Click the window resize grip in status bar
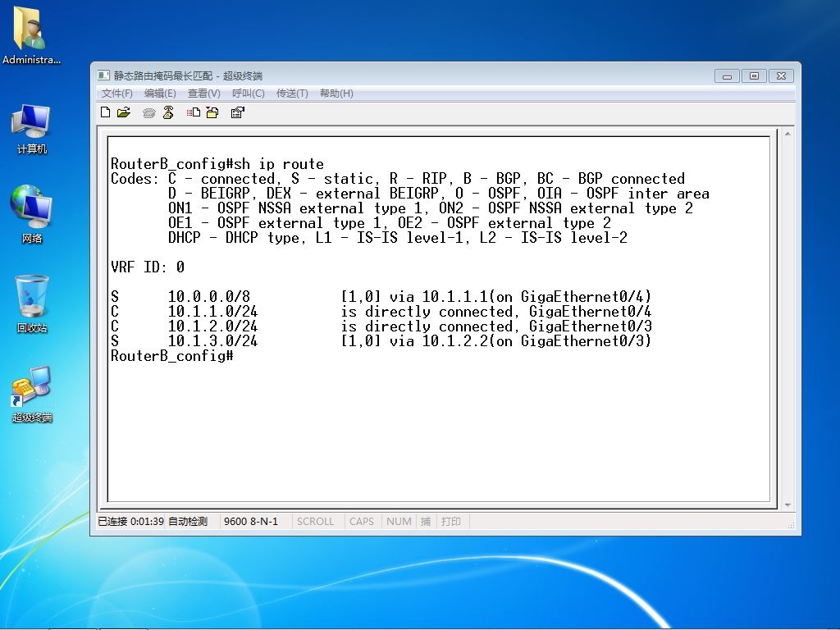 coord(791,526)
